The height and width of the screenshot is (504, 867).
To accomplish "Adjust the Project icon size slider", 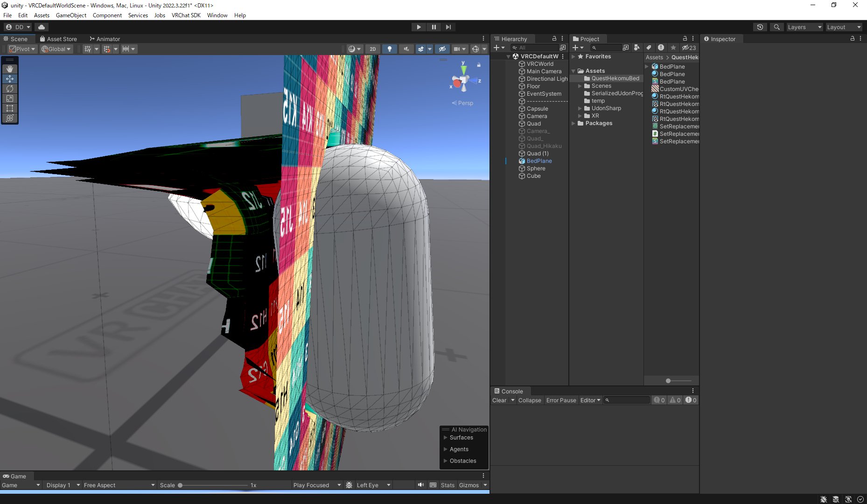I will (668, 381).
